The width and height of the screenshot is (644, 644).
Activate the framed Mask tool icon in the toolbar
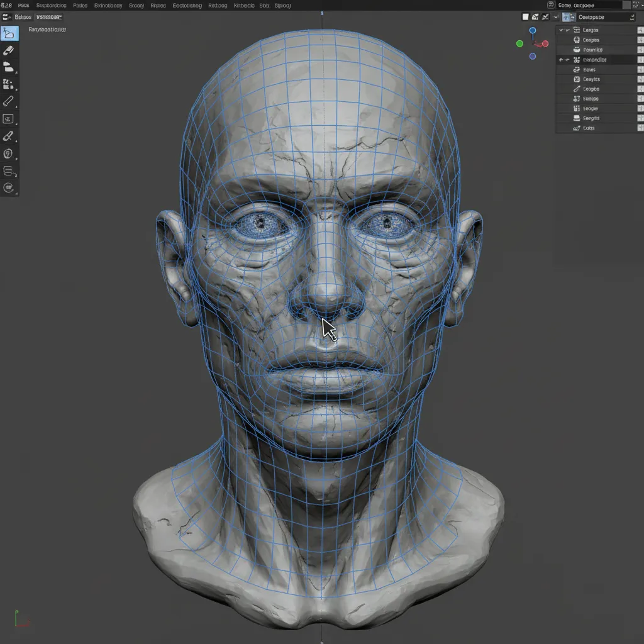click(10, 118)
